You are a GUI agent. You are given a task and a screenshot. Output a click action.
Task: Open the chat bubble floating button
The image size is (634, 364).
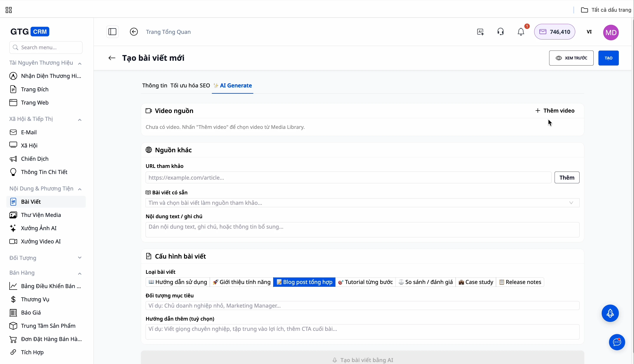click(x=617, y=342)
